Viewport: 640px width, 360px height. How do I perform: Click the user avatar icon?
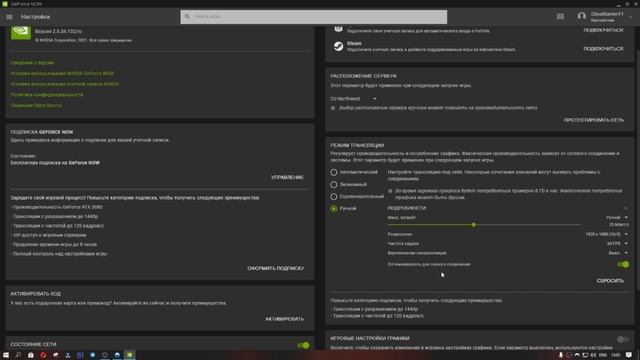click(582, 16)
